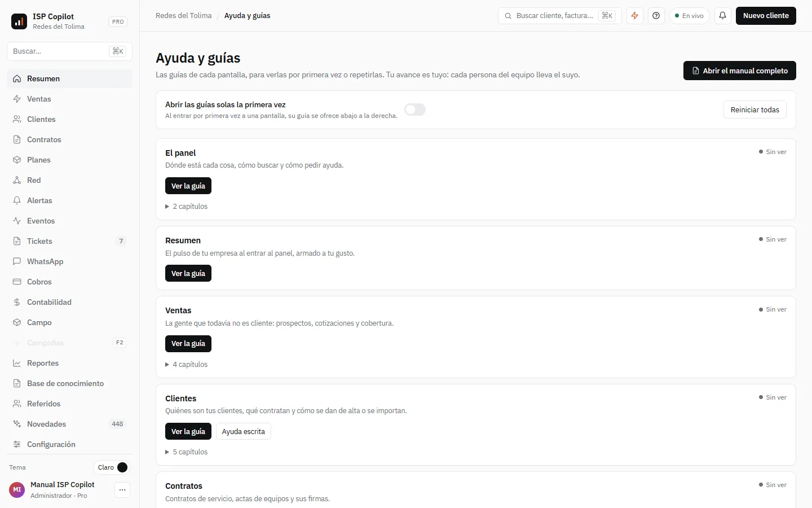The height and width of the screenshot is (508, 812).
Task: Go to Contratos in the sidebar
Action: 69,139
